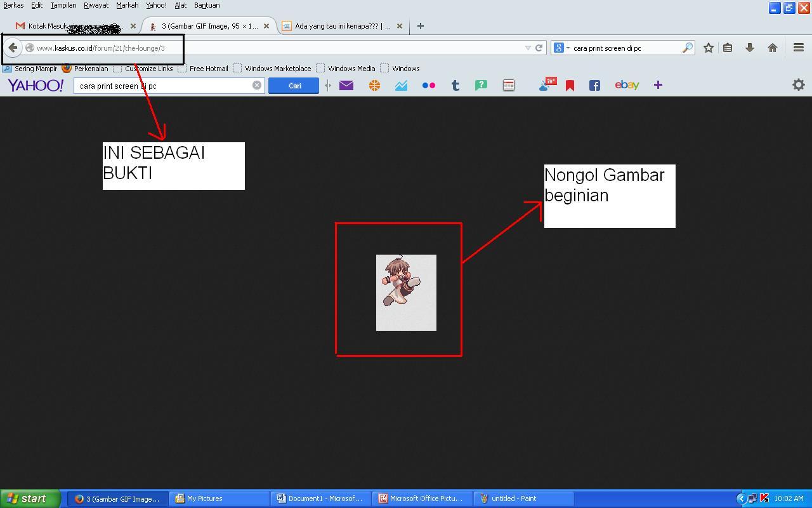Open the Edit menu

(37, 5)
